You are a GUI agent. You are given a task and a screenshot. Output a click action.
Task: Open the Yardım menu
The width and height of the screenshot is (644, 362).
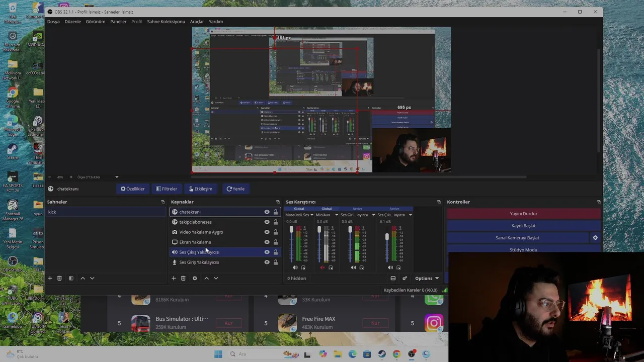click(x=216, y=22)
